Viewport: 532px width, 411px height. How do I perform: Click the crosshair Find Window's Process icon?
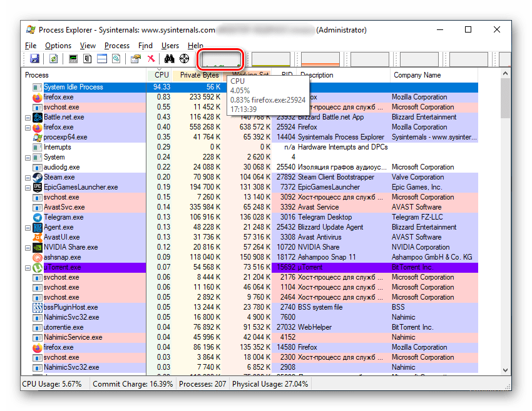coord(184,59)
